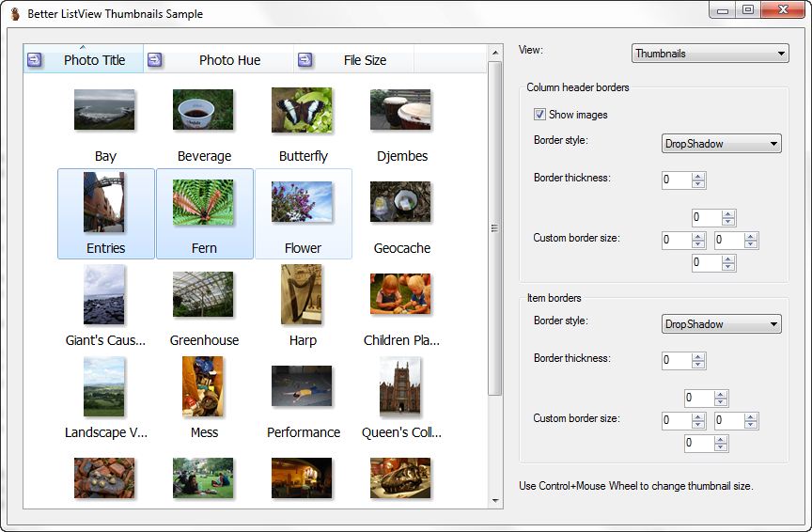Open the Item borders Border style dropdown
Screen dimensions: 812x532
coord(721,324)
